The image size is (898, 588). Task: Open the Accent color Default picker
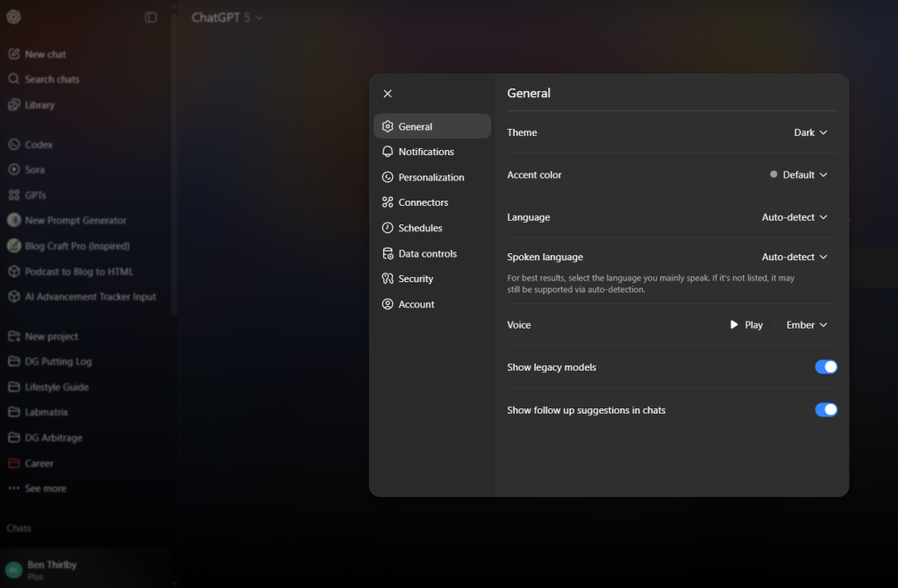[x=799, y=175]
